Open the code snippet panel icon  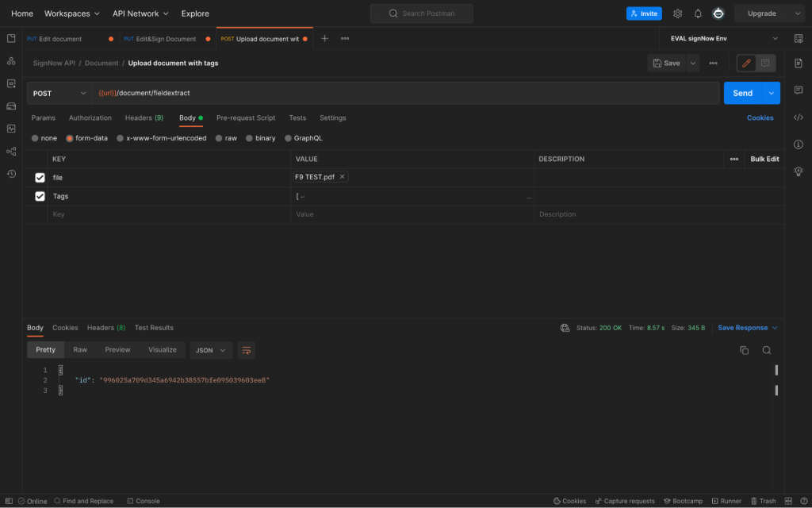coord(799,117)
